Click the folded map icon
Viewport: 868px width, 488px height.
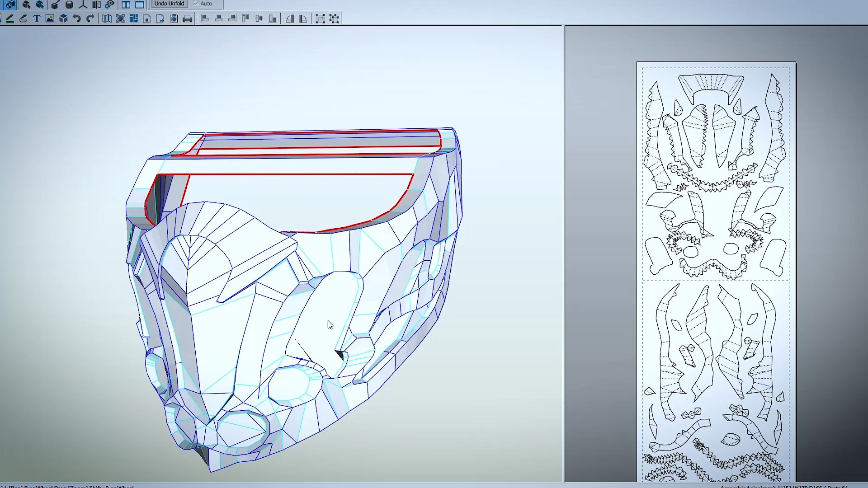[x=107, y=19]
